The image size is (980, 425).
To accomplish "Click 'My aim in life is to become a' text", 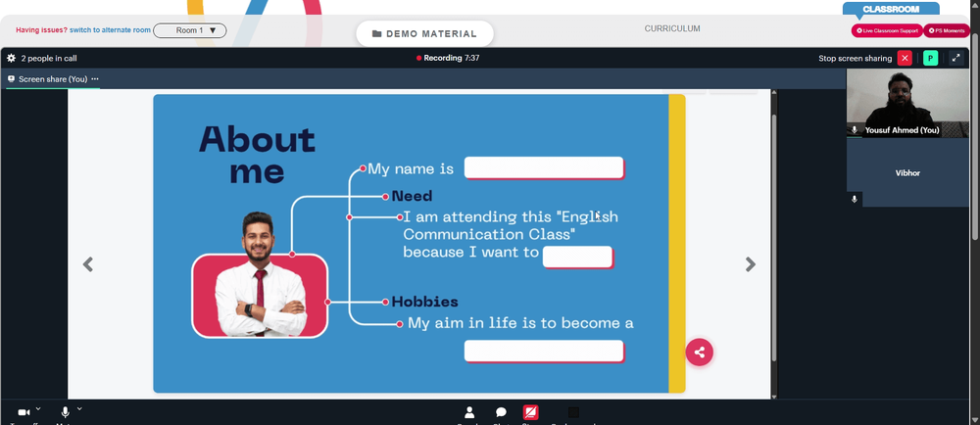I will 520,323.
